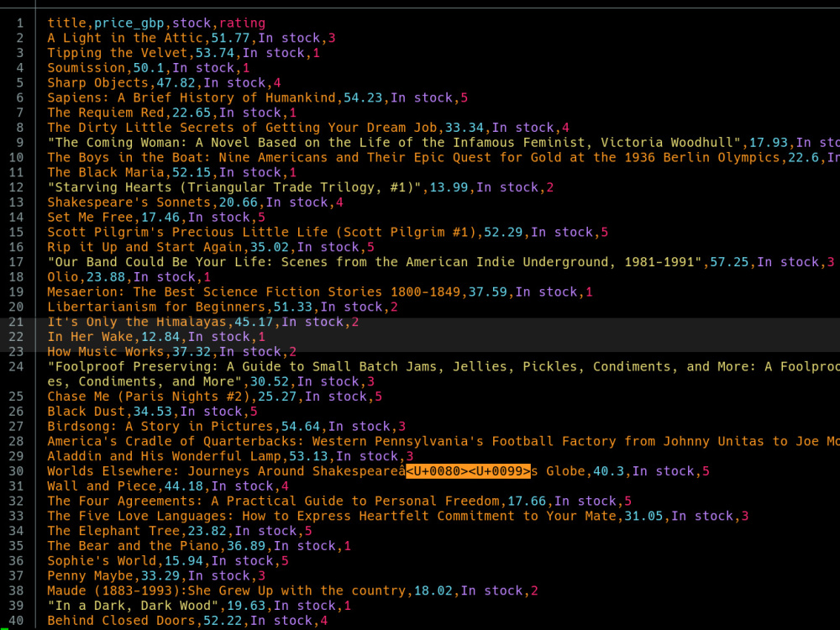Screen dimensions: 840x630
Task: Click 'In Her Wake' title
Action: point(90,338)
